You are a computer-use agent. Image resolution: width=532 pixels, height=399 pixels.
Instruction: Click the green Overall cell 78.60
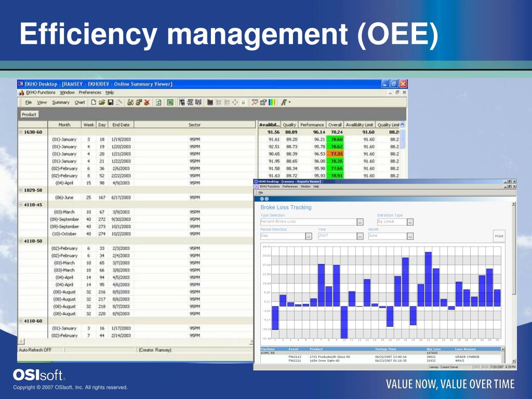coord(335,139)
